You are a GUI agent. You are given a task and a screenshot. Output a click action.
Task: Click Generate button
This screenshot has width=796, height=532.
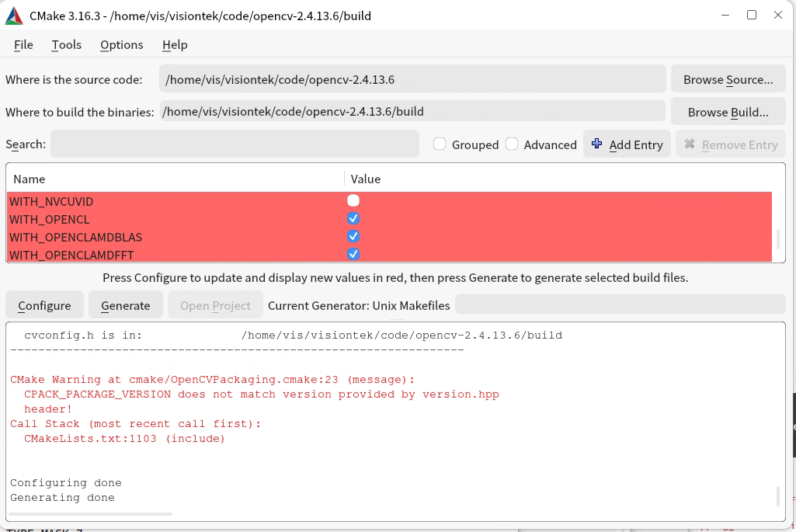(x=125, y=305)
